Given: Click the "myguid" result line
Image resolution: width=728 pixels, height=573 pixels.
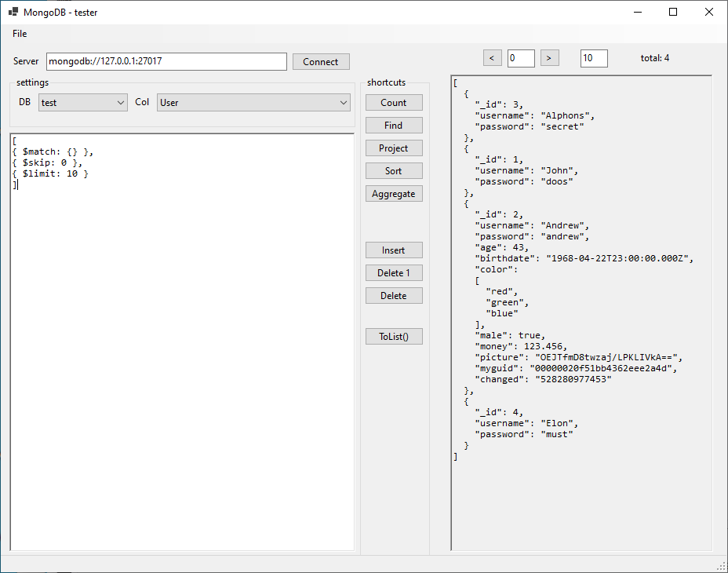Looking at the screenshot, I should tap(576, 368).
